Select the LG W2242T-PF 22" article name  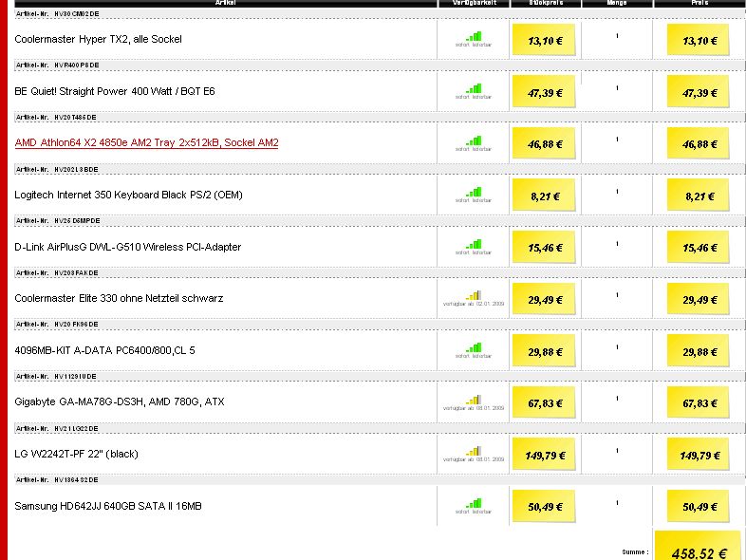point(76,454)
